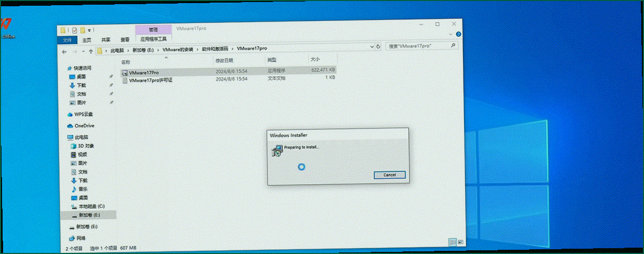Unpin 桌面 via its pin icon
The image size is (644, 254).
[x=111, y=77]
